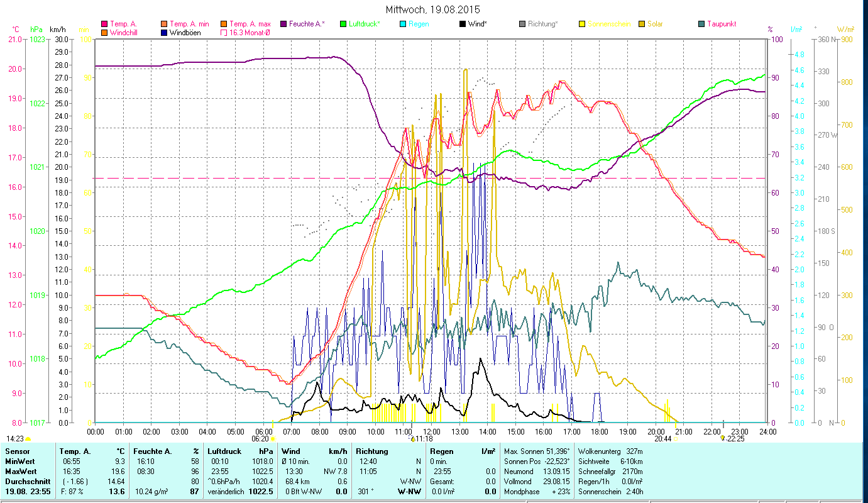This screenshot has height=503, width=868.
Task: Click the green Luftdruck* legend swatch
Action: tap(343, 25)
